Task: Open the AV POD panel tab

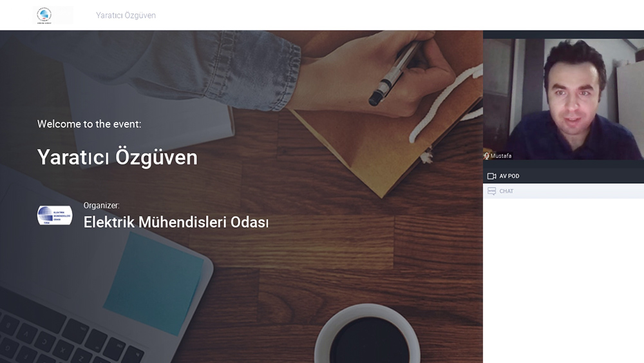Action: point(563,176)
